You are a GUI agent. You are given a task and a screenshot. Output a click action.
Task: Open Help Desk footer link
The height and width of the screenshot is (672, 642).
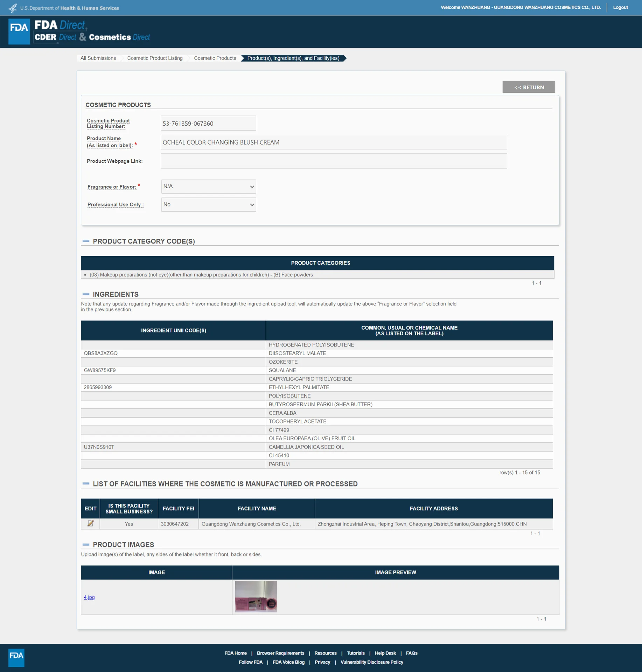tap(385, 653)
